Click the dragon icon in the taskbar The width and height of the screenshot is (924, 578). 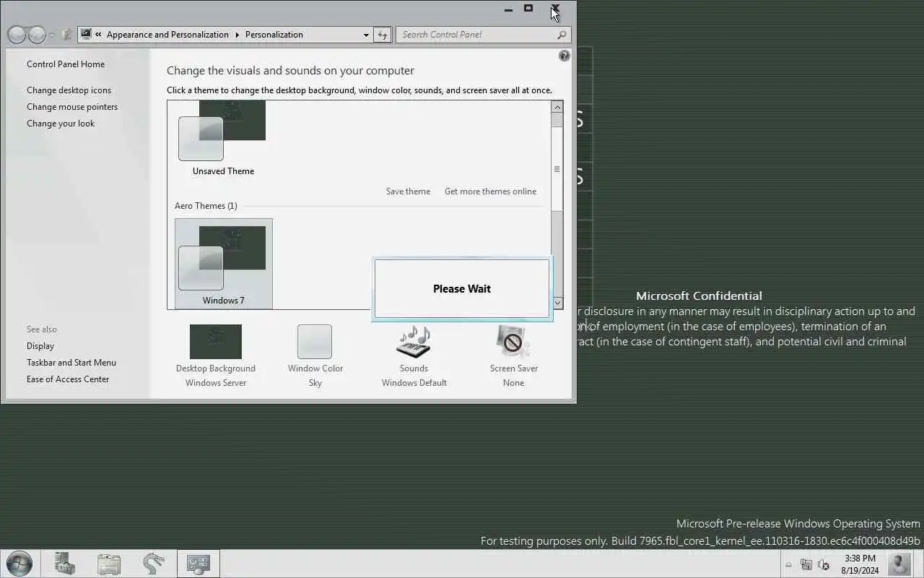tap(153, 564)
